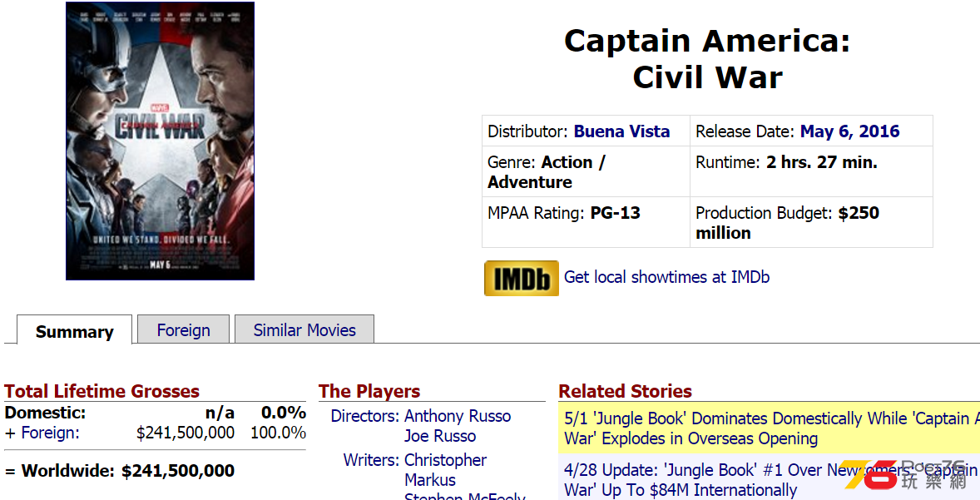Click the Directors label link
The image size is (980, 500).
[x=365, y=416]
